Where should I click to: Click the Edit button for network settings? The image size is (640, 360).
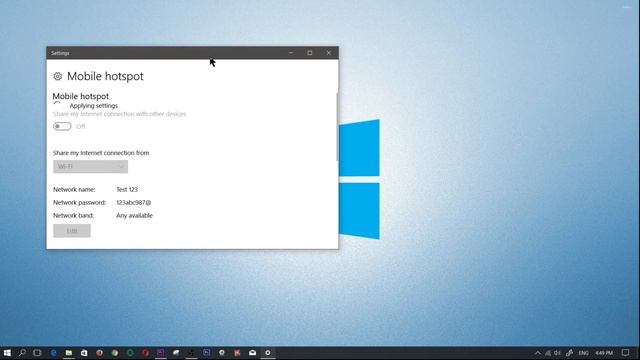click(x=72, y=231)
